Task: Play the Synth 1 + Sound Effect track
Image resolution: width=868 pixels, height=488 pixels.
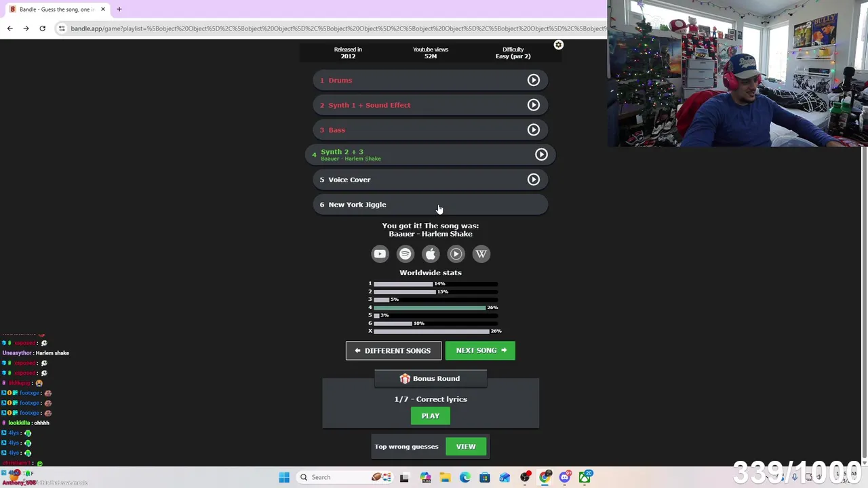Action: click(x=534, y=105)
